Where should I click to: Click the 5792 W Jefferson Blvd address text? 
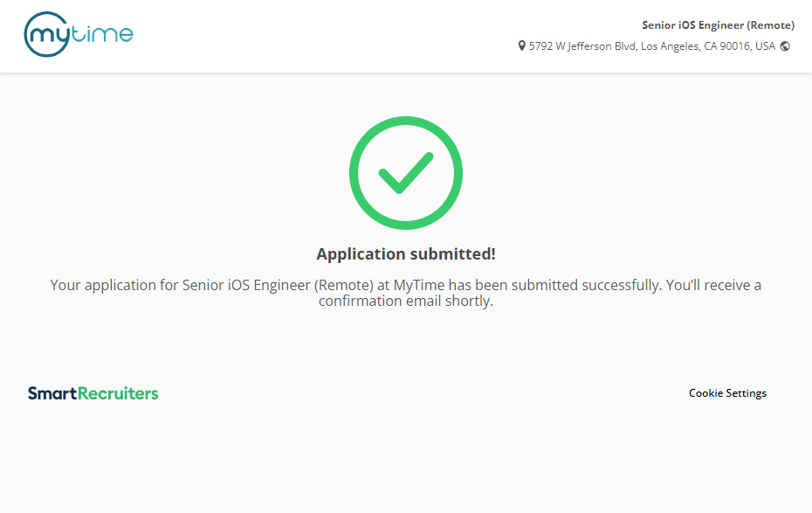(x=583, y=46)
